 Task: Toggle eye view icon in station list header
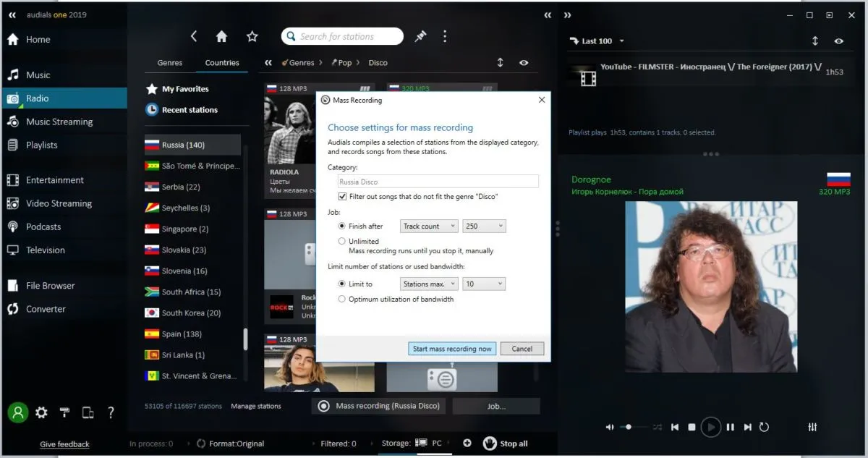[x=524, y=63]
